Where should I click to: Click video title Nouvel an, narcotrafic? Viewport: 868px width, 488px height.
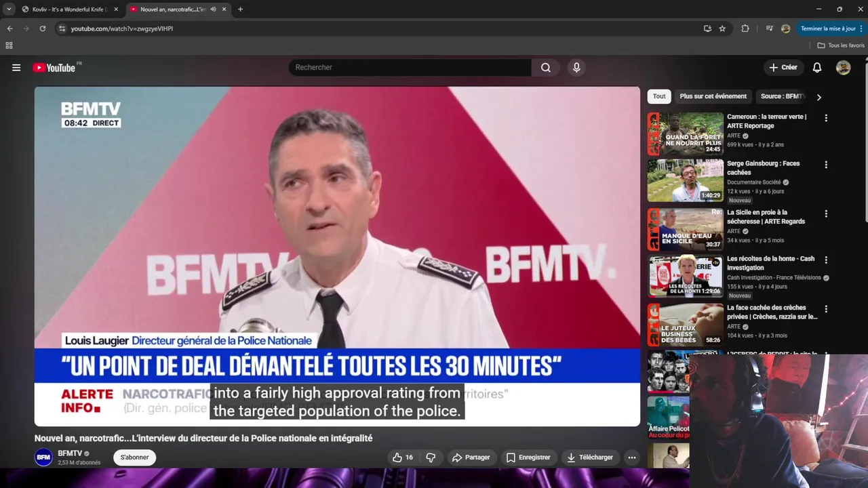pyautogui.click(x=203, y=439)
